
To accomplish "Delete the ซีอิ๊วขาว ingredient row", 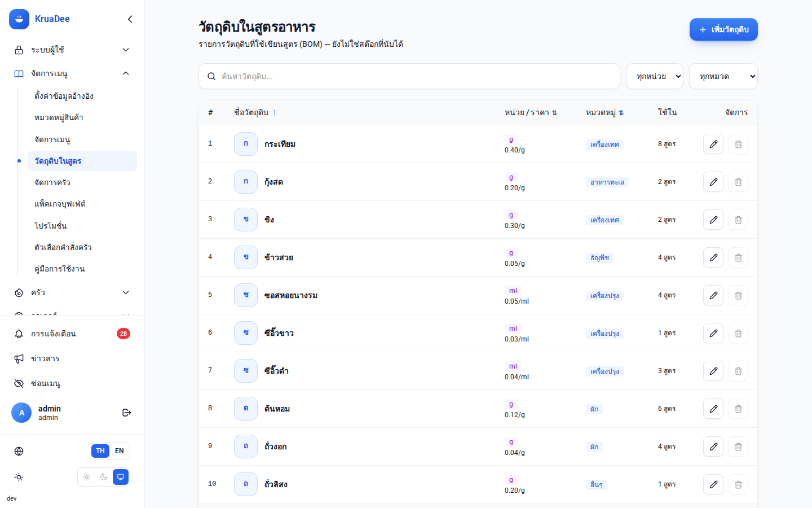I will click(738, 333).
